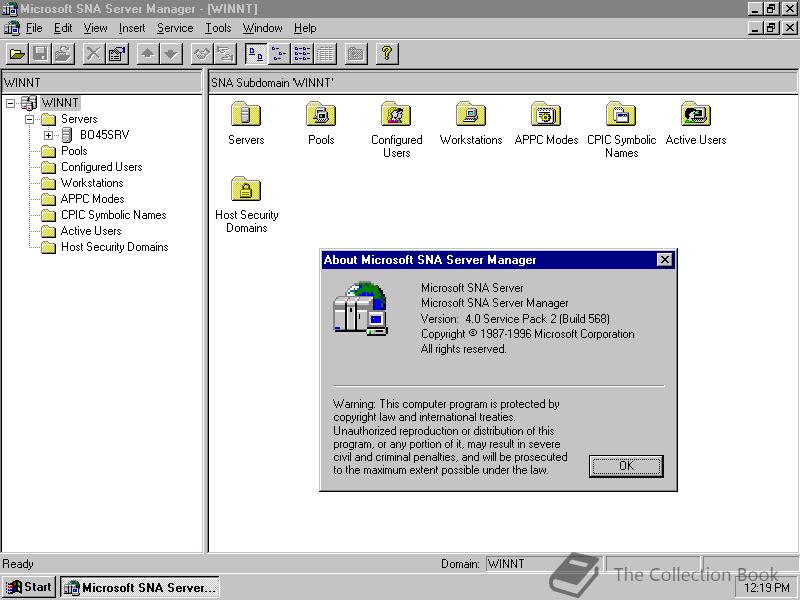The height and width of the screenshot is (600, 800).
Task: Click the taskbar clock showing 12:19 PM
Action: point(767,588)
